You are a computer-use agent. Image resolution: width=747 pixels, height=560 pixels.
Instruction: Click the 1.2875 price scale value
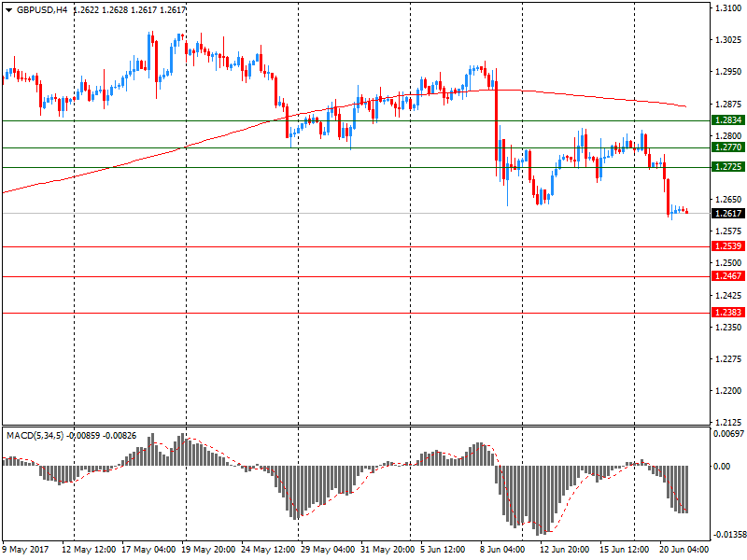click(728, 105)
